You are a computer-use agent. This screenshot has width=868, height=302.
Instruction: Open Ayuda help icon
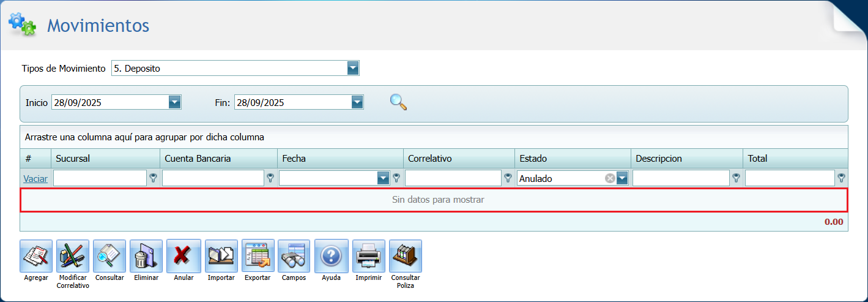(331, 256)
